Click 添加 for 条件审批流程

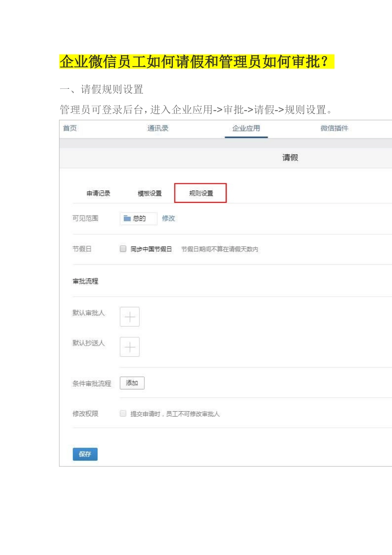click(132, 383)
